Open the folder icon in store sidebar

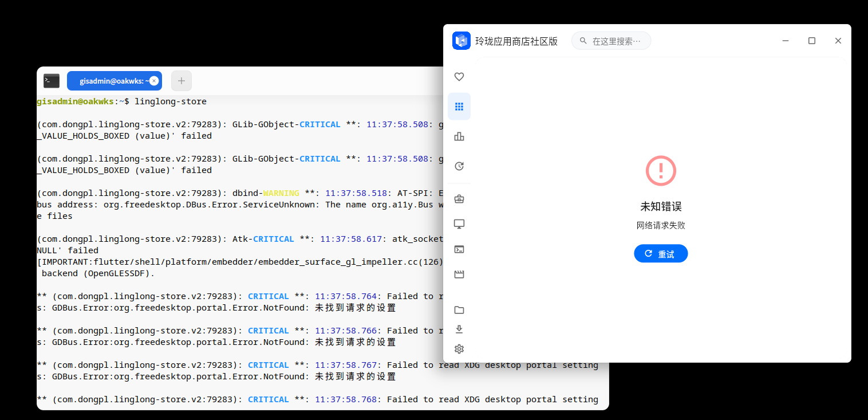point(459,310)
